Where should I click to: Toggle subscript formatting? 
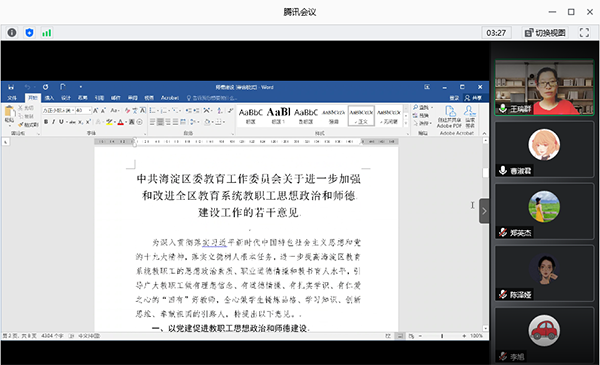point(80,122)
